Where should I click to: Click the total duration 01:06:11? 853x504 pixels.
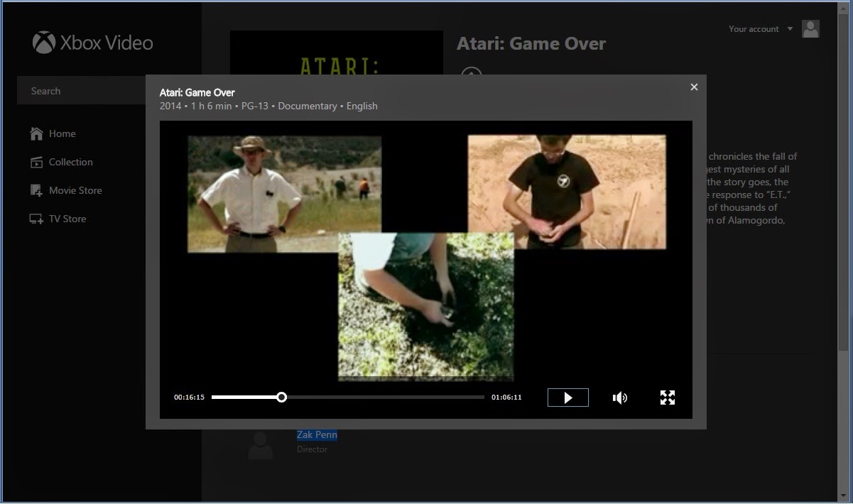(506, 398)
